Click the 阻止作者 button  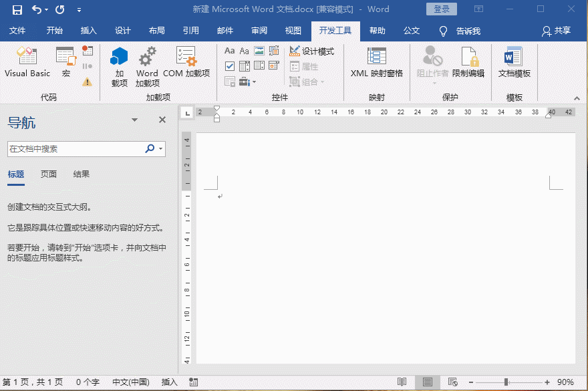point(432,65)
